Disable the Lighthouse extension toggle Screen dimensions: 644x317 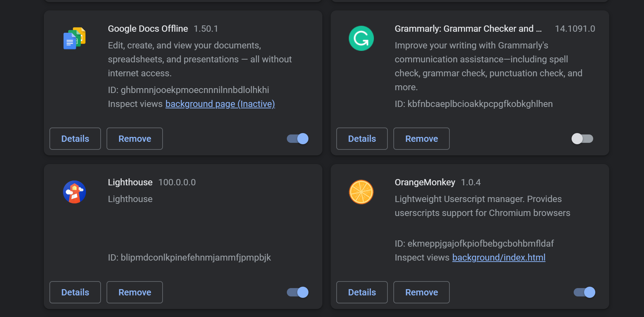297,292
